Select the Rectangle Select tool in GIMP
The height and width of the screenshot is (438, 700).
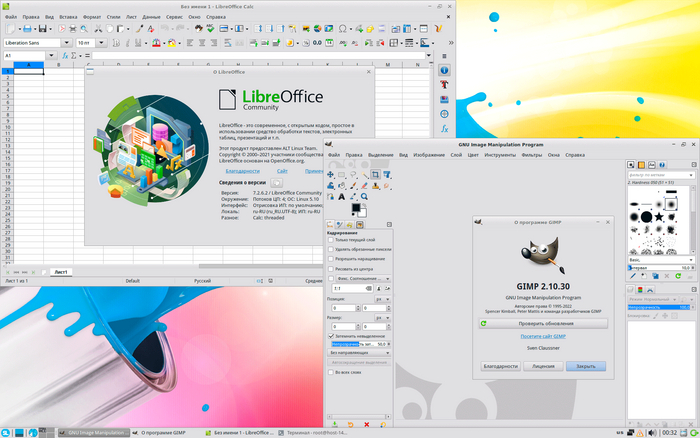[342, 174]
